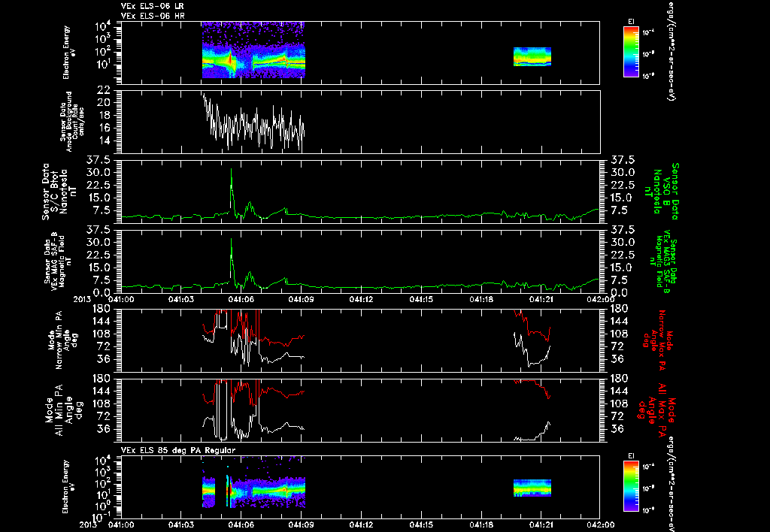Viewport: 770px width, 532px height.
Task: Select the 'VEx ELS-06 LR' title text
Action: coord(152,7)
